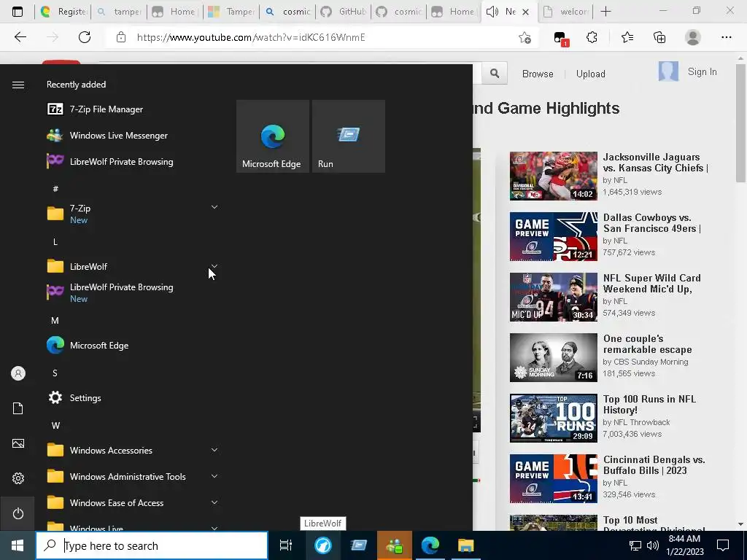Click the taskbar clock showing 8:44 AM
Screen dimensions: 747x560
pos(686,545)
